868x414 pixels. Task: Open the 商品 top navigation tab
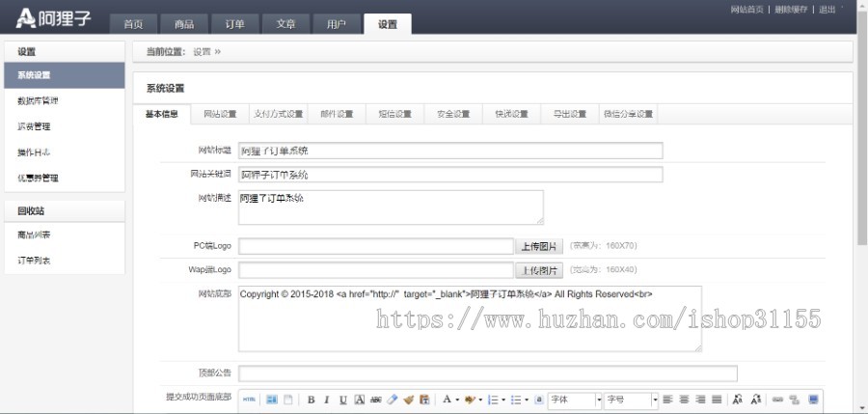184,24
